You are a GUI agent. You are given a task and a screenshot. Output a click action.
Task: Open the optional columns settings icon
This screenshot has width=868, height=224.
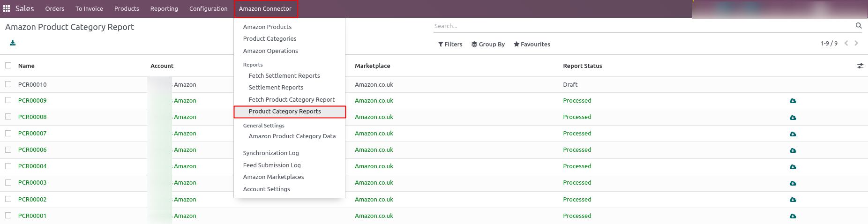pos(860,66)
